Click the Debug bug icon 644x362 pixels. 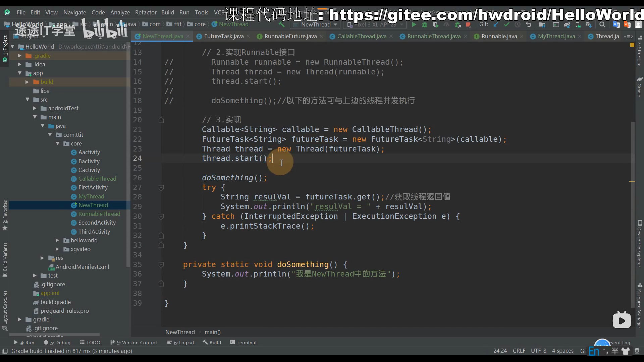(x=425, y=24)
